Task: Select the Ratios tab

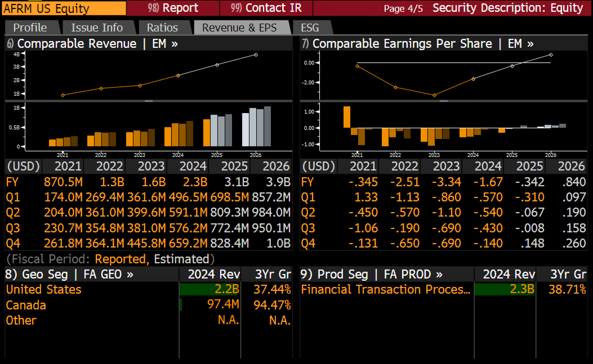Action: point(162,28)
